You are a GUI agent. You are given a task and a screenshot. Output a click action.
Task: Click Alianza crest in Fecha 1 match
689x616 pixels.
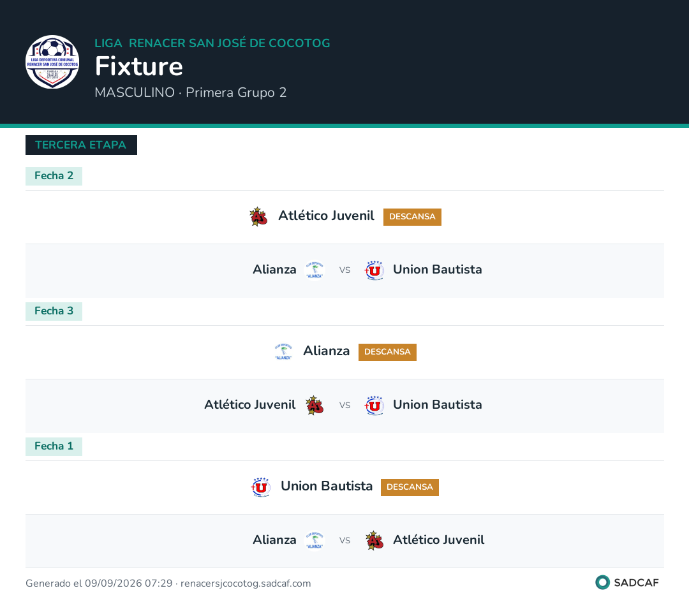point(315,541)
